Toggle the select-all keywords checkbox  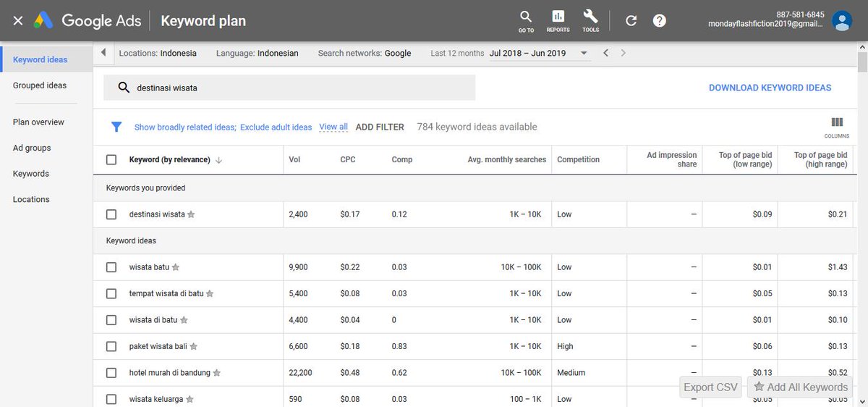(111, 160)
